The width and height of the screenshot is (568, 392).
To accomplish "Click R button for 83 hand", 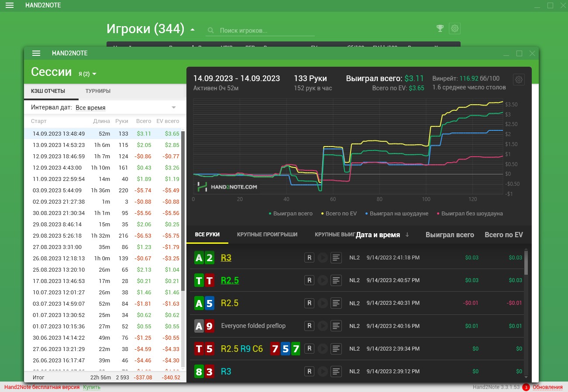I will [x=309, y=371].
